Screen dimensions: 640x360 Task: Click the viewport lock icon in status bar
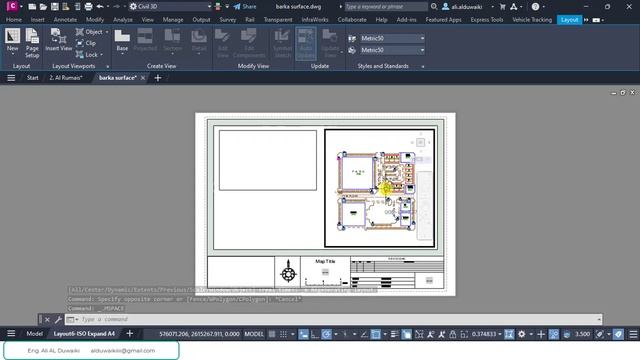point(453,334)
